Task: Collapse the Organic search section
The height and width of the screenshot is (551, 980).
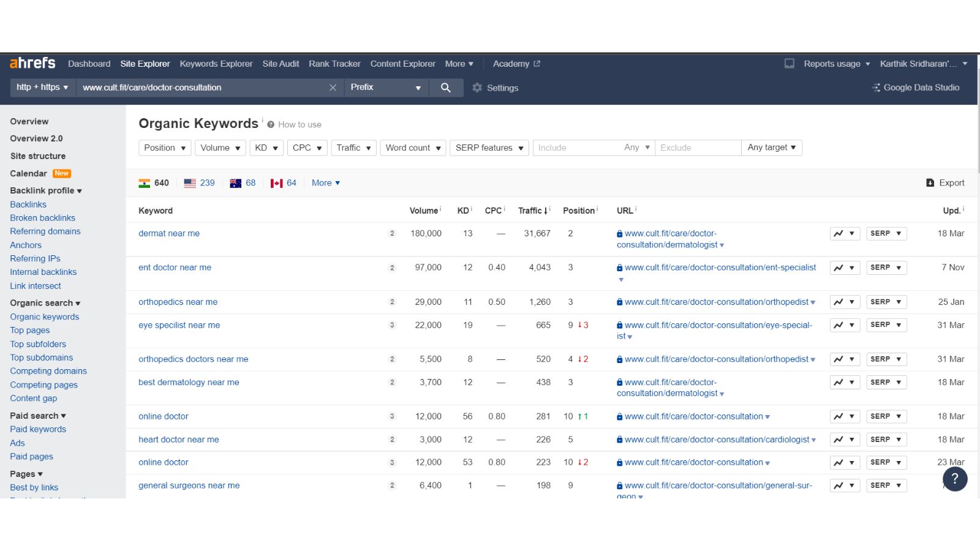Action: [45, 303]
